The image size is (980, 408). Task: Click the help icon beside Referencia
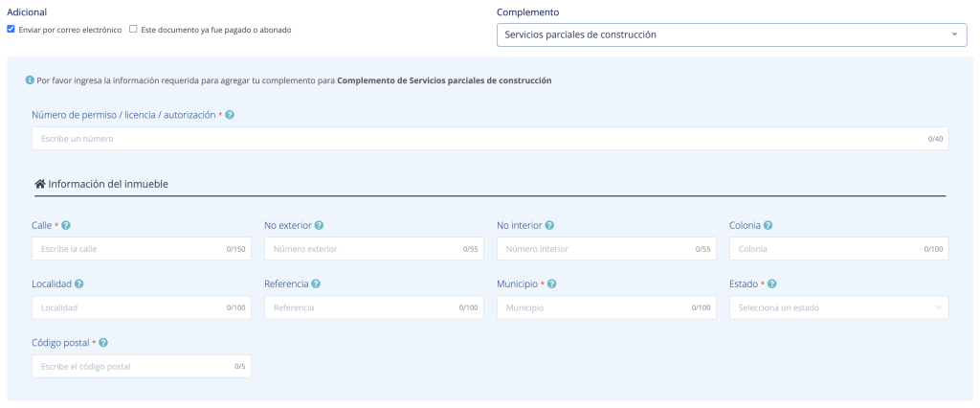(x=316, y=284)
